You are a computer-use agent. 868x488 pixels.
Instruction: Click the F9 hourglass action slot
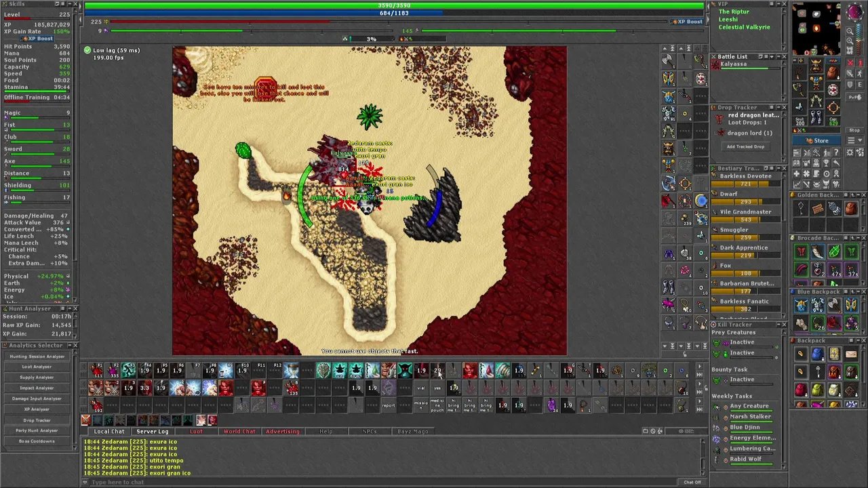[226, 370]
